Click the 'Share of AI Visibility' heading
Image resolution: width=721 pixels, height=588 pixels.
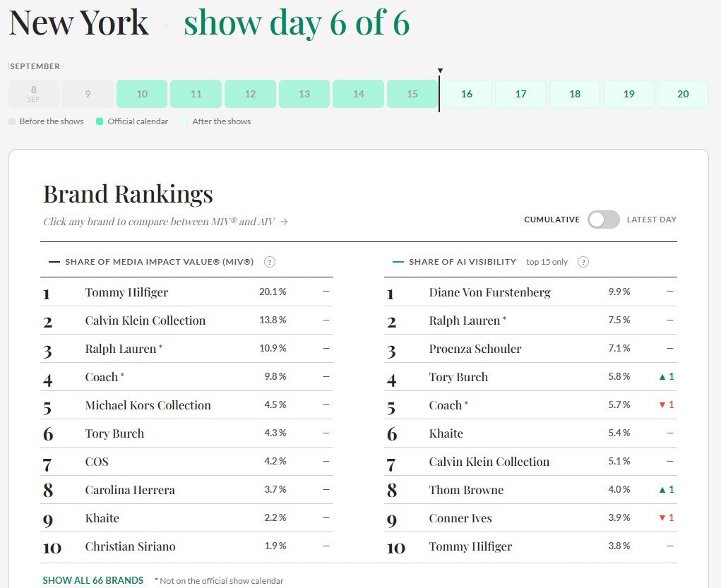tap(463, 262)
